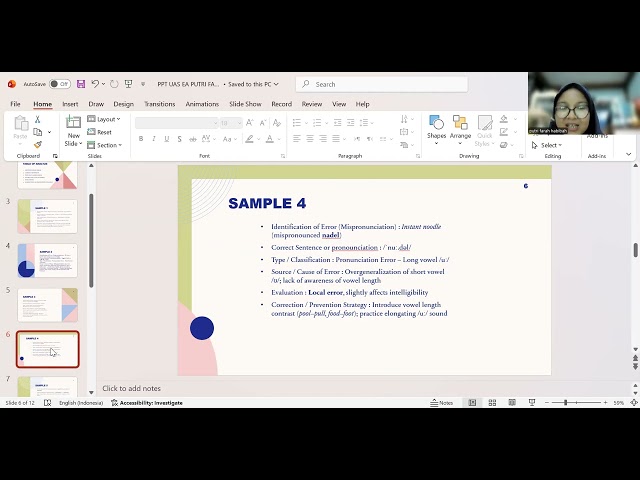This screenshot has width=640, height=480.
Task: Open the font name combo box
Action: click(x=177, y=123)
